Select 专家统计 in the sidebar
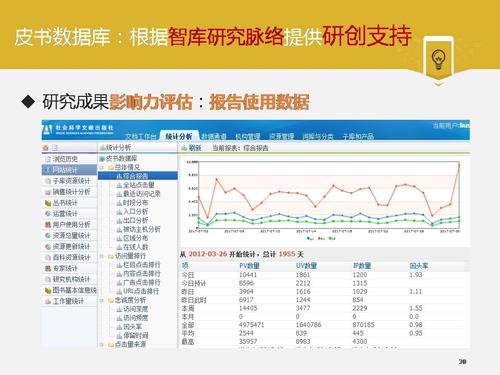Image resolution: width=500 pixels, height=375 pixels. [x=61, y=268]
